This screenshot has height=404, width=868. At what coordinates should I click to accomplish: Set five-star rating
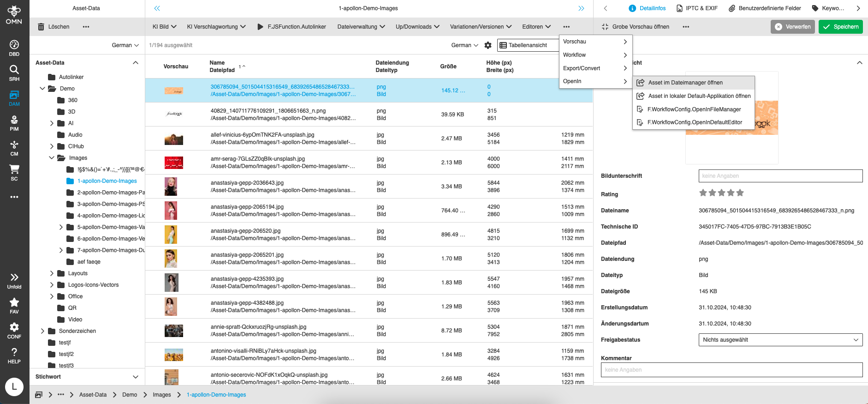(740, 193)
